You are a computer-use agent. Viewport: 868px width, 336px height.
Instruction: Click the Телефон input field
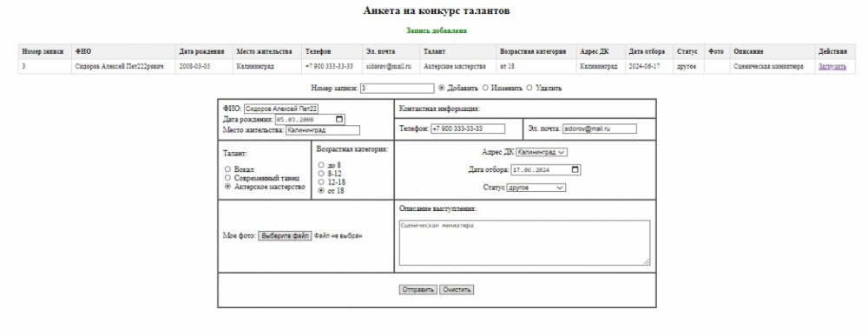tap(468, 128)
